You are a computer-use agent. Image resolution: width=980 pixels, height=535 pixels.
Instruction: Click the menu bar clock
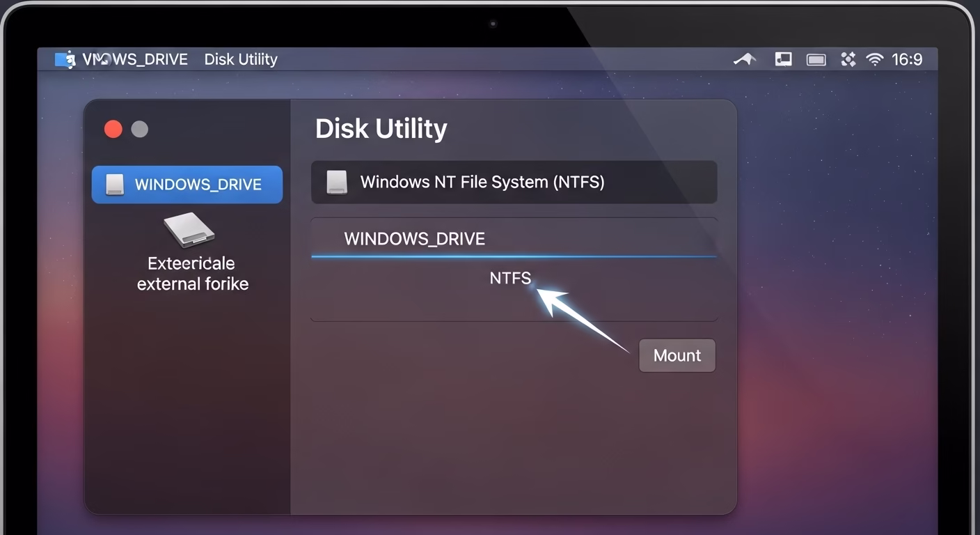point(907,59)
